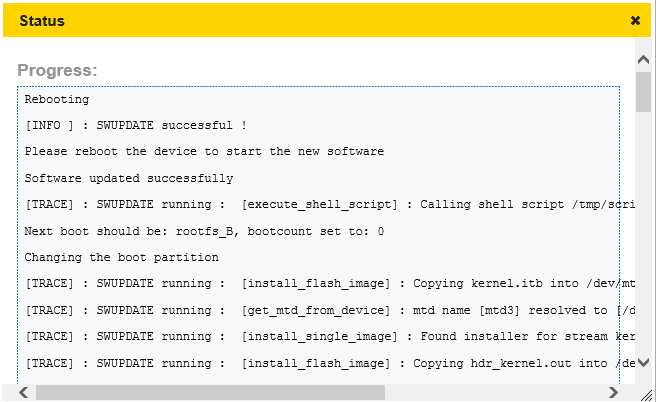Click the horizontal scrollbar left arrow
The width and height of the screenshot is (656, 402).
pyautogui.click(x=24, y=392)
